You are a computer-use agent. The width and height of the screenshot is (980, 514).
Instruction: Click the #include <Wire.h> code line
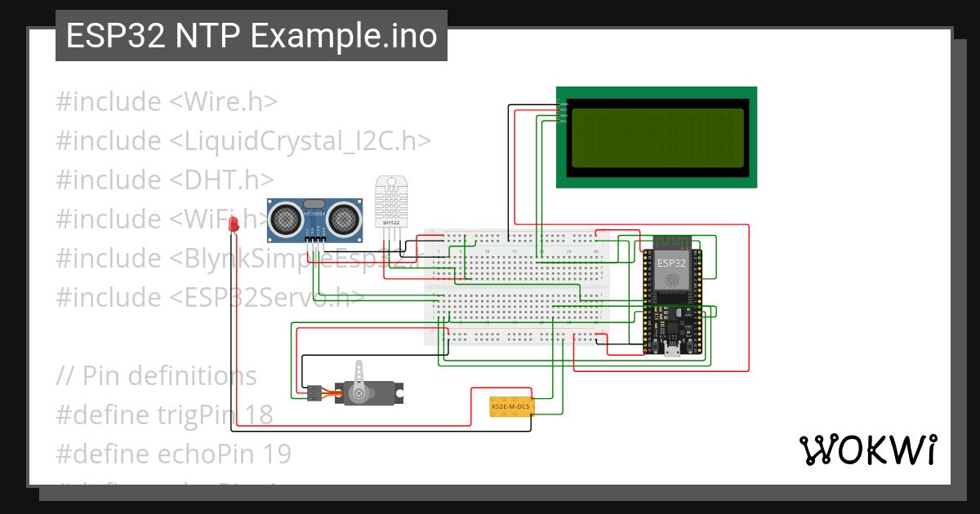tap(166, 101)
